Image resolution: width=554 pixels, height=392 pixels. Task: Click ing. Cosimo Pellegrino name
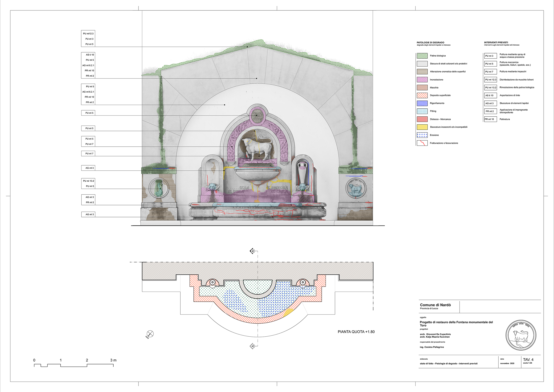click(x=432, y=347)
